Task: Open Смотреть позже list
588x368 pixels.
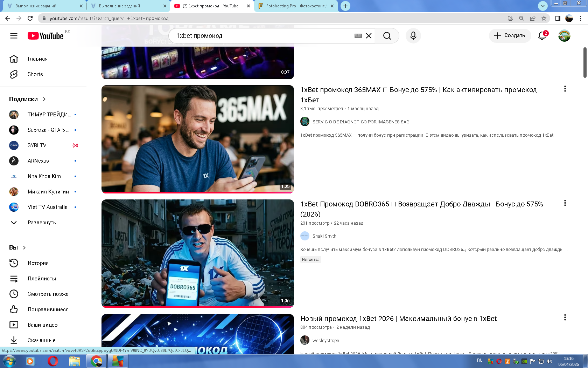Action: click(x=43, y=294)
